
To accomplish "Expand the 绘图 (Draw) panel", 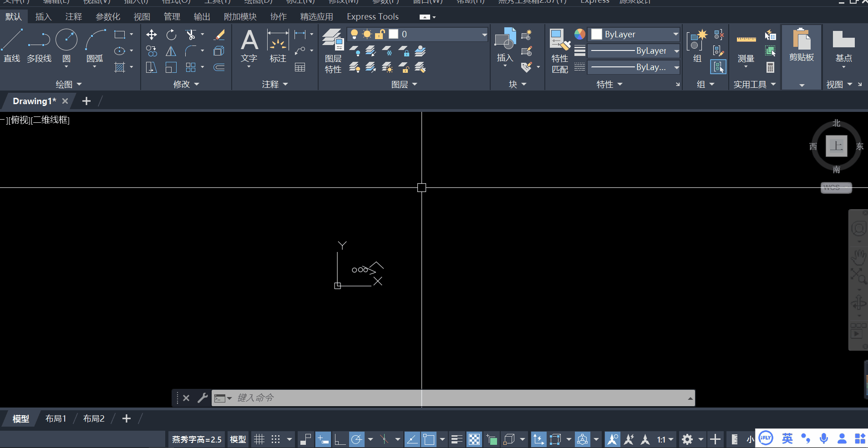I will (x=69, y=85).
